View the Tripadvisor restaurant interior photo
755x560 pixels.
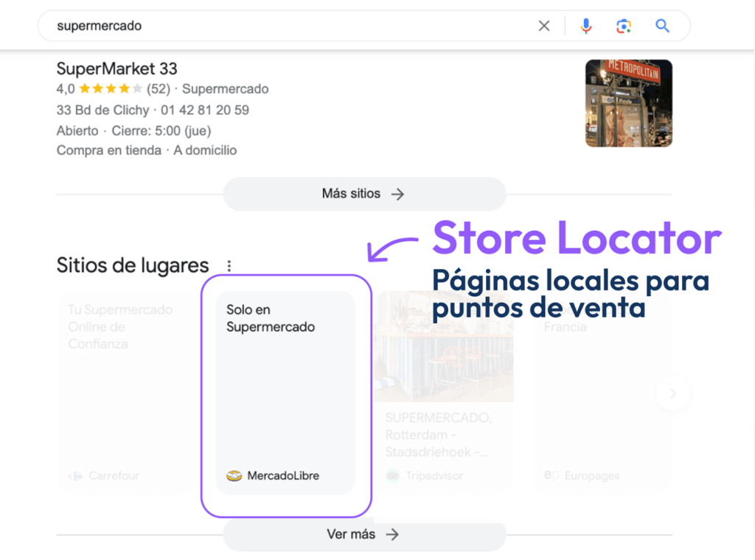point(444,346)
